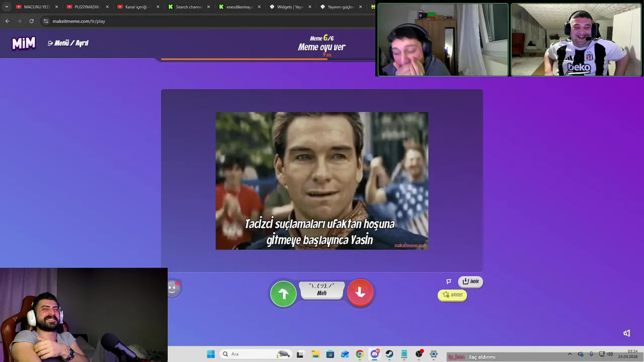This screenshot has width=644, height=362.
Task: Close the Search channel tab
Action: pos(208,7)
